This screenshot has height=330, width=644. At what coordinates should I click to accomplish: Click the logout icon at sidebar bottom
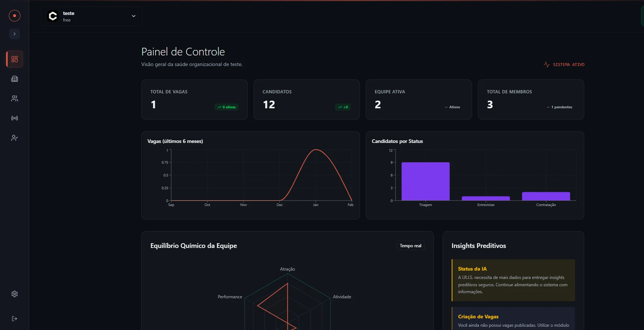click(x=14, y=318)
